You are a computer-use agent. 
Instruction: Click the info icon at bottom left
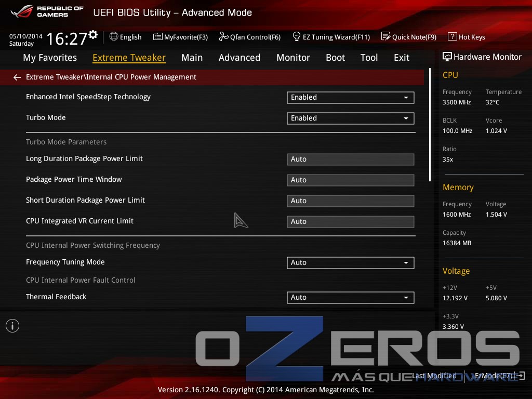(x=12, y=326)
